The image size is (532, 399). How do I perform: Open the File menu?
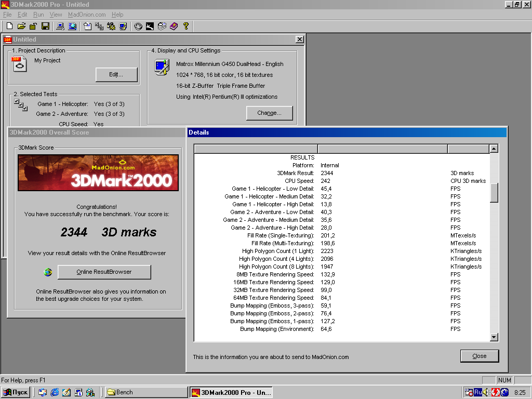coord(7,15)
